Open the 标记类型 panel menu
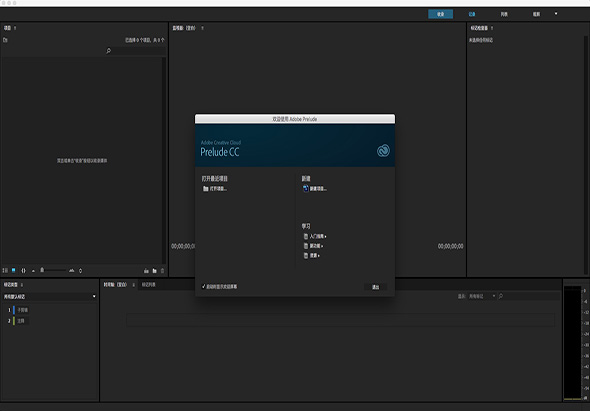Viewport: 590px width, 411px height. 21,285
